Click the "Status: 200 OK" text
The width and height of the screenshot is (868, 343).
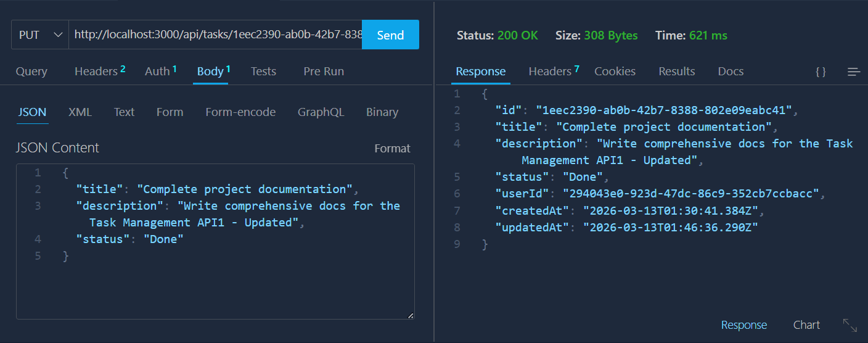497,36
